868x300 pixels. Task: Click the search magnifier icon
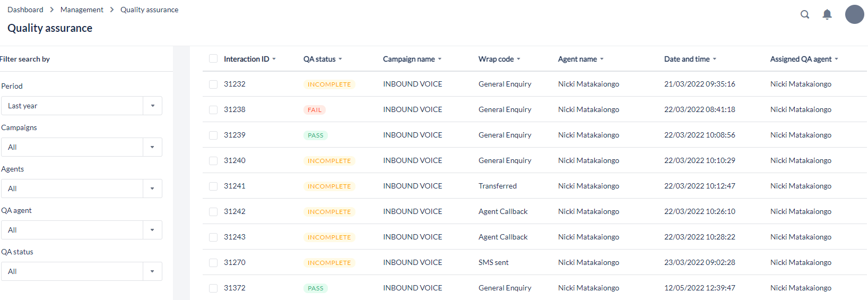[x=805, y=14]
